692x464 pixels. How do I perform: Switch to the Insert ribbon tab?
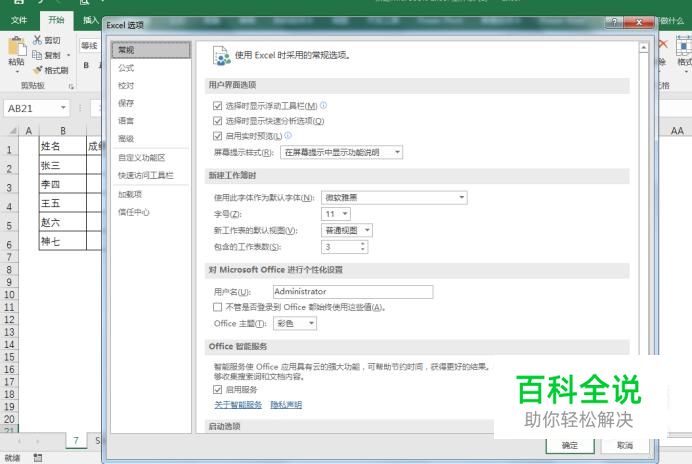(90, 20)
